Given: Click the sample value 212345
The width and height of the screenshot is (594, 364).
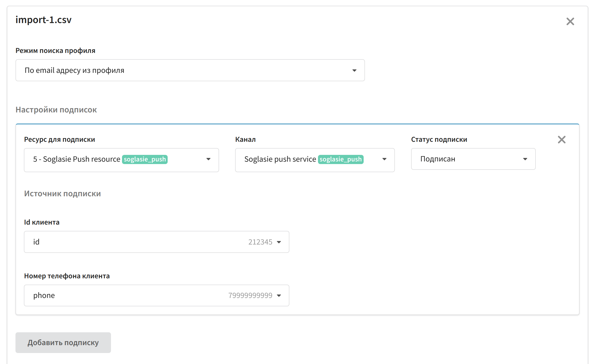Looking at the screenshot, I should click(260, 242).
